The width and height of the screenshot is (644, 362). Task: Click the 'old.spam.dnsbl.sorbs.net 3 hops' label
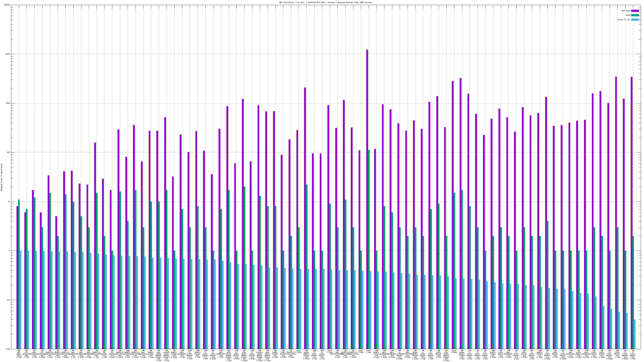[446, 355]
